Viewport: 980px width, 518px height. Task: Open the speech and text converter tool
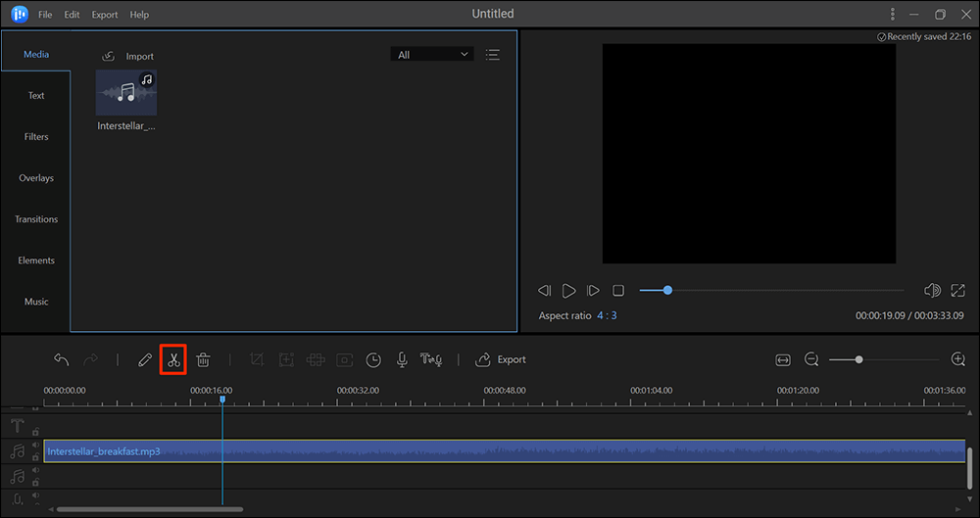(431, 360)
